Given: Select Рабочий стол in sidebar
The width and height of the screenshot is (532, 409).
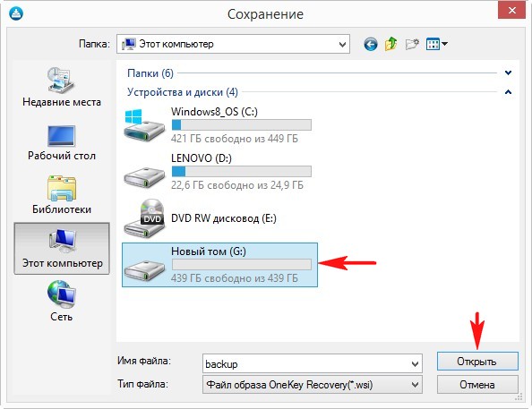Looking at the screenshot, I should (62, 142).
